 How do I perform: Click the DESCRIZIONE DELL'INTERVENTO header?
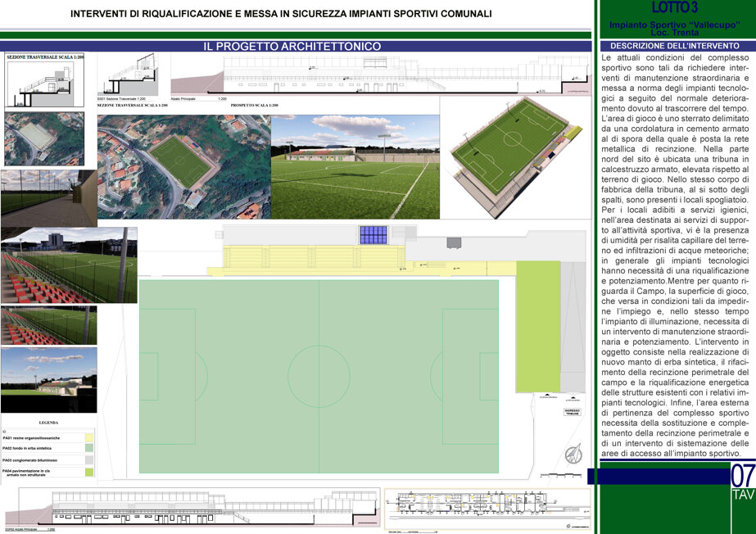tap(675, 46)
